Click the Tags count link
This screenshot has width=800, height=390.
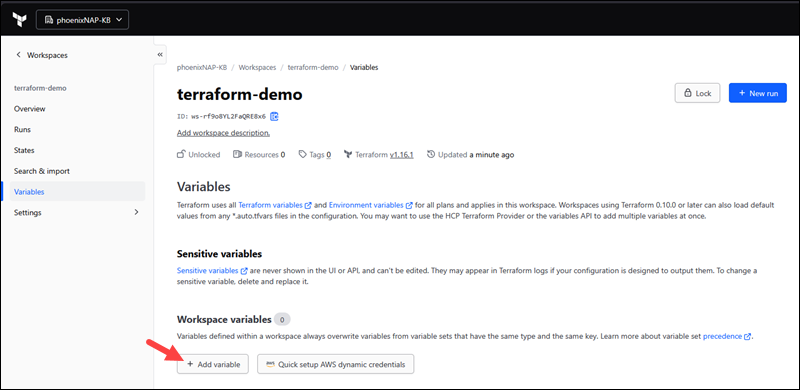(x=329, y=155)
